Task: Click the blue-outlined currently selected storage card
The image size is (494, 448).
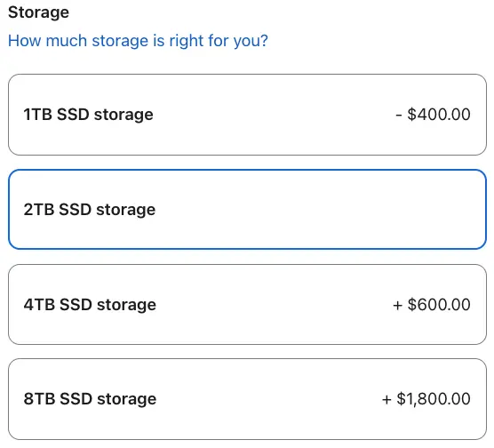Action: pyautogui.click(x=247, y=210)
